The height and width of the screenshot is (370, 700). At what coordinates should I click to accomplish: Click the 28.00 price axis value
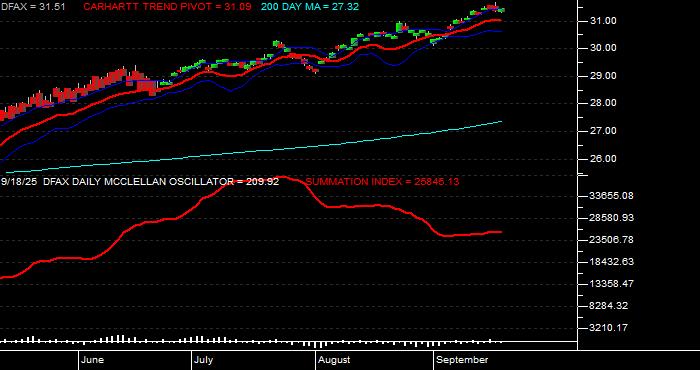click(x=604, y=103)
